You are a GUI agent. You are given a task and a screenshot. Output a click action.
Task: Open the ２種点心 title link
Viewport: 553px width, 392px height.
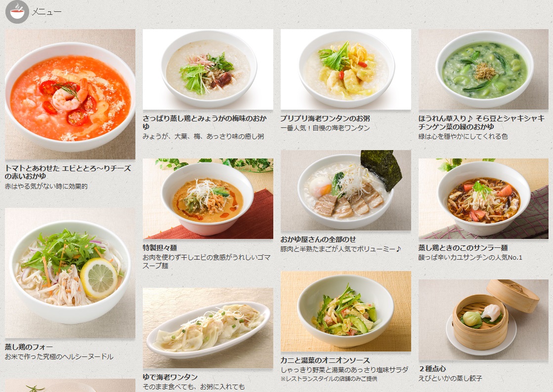(x=432, y=369)
